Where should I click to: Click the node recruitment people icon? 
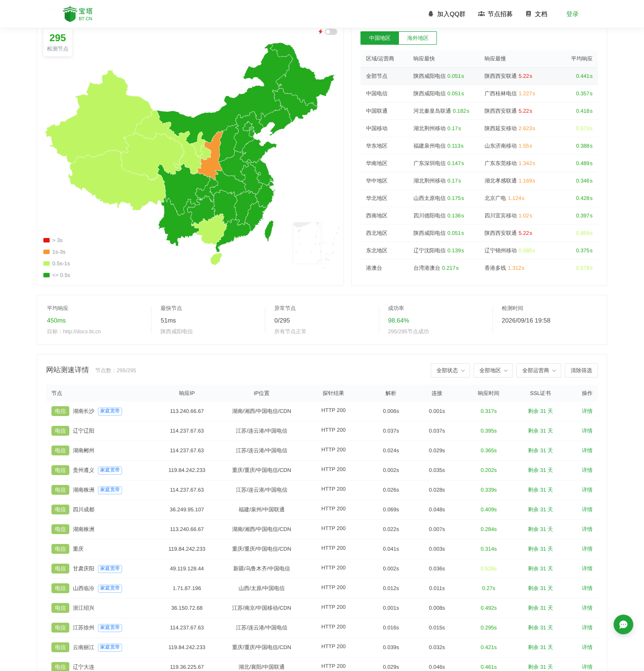[481, 14]
